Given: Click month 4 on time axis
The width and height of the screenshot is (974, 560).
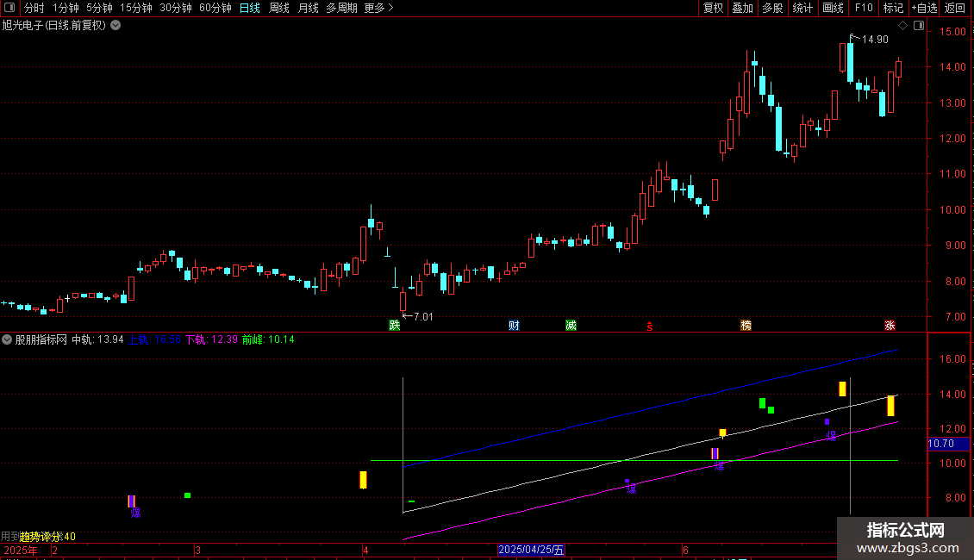Looking at the screenshot, I should [x=365, y=550].
